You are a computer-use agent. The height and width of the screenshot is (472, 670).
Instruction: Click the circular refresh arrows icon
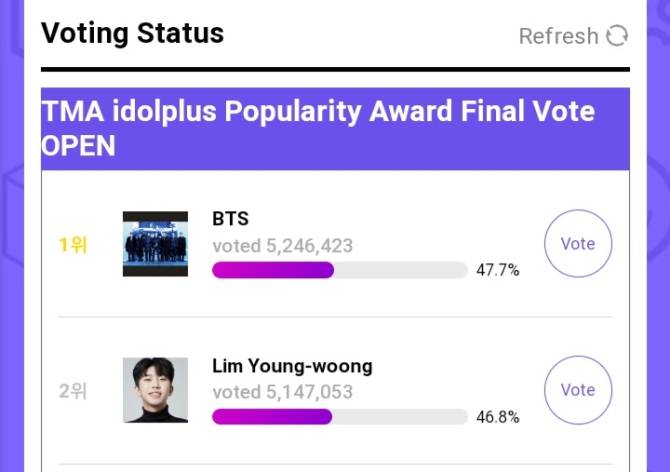point(617,35)
